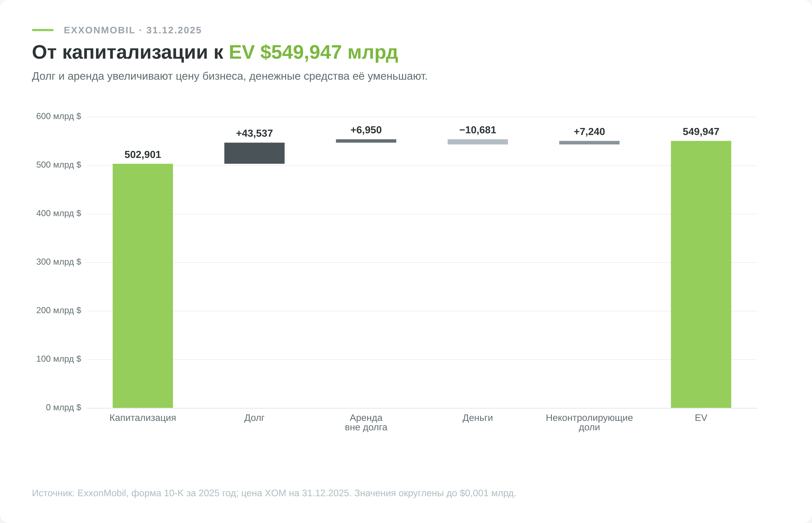
Task: Select the green EV total bar
Action: click(701, 274)
